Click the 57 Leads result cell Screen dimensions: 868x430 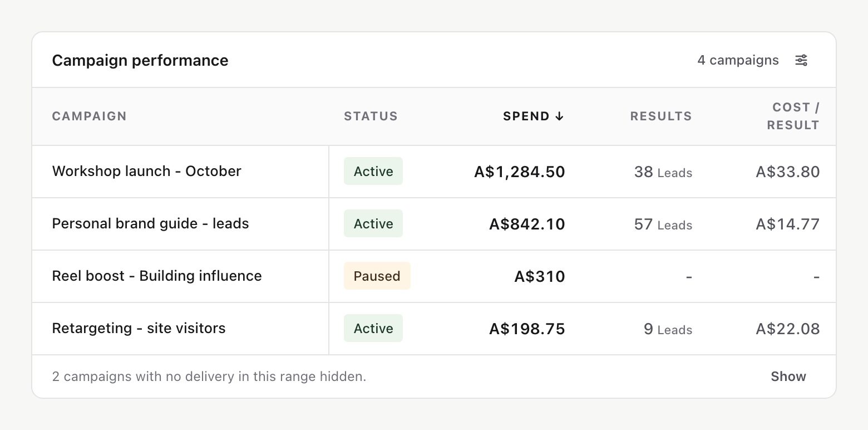point(663,224)
